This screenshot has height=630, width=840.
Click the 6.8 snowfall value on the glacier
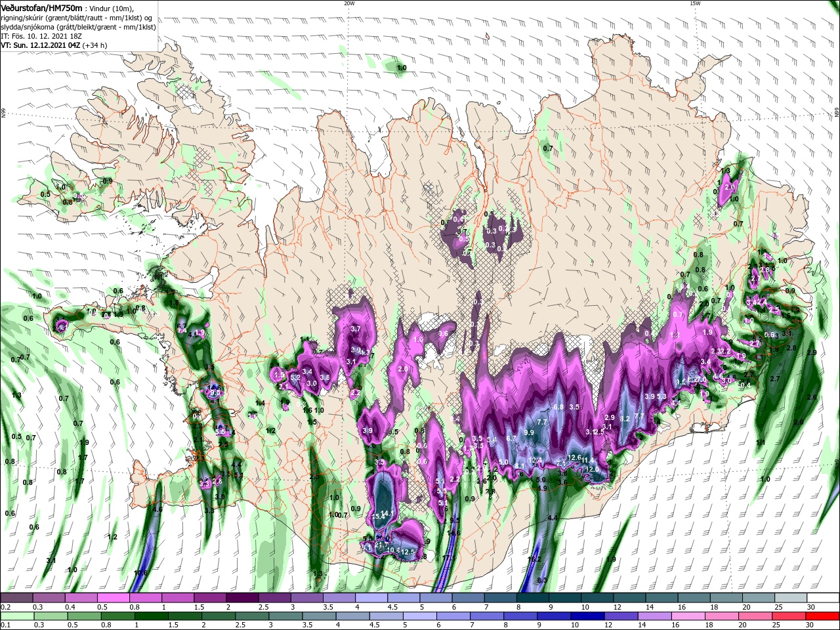click(558, 407)
